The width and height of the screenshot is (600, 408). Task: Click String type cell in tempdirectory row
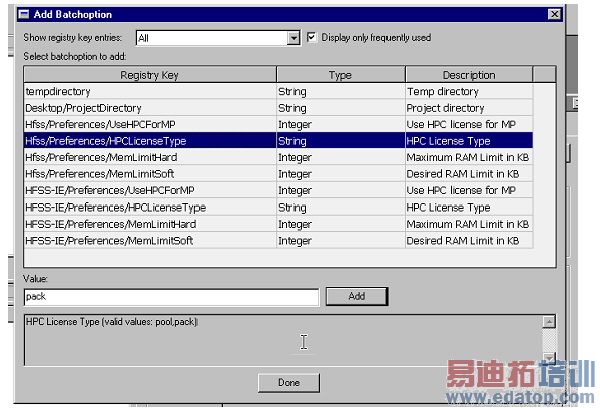click(x=341, y=91)
